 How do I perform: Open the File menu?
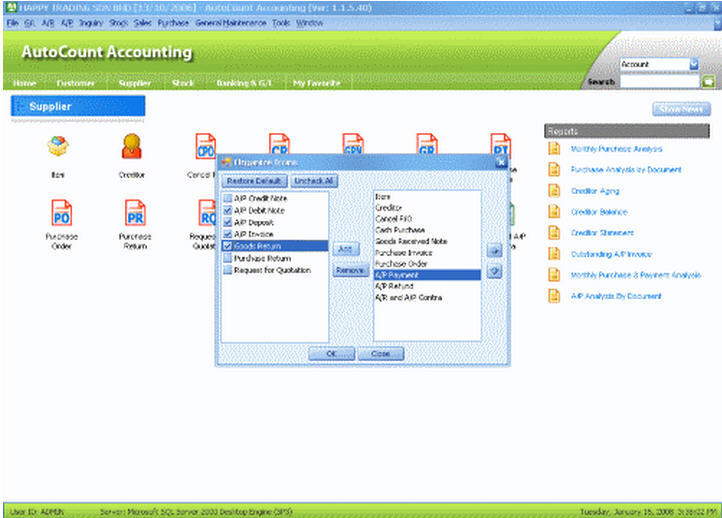click(x=12, y=23)
